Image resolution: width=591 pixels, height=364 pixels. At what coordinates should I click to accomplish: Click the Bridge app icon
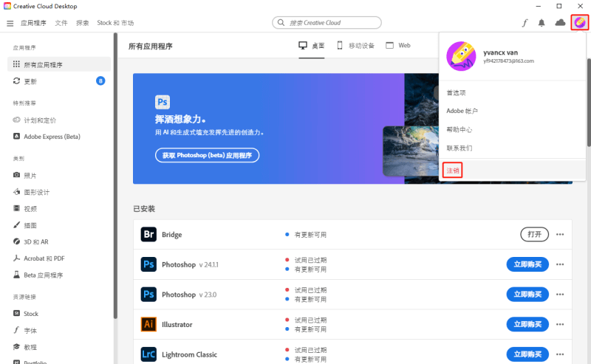(x=148, y=235)
